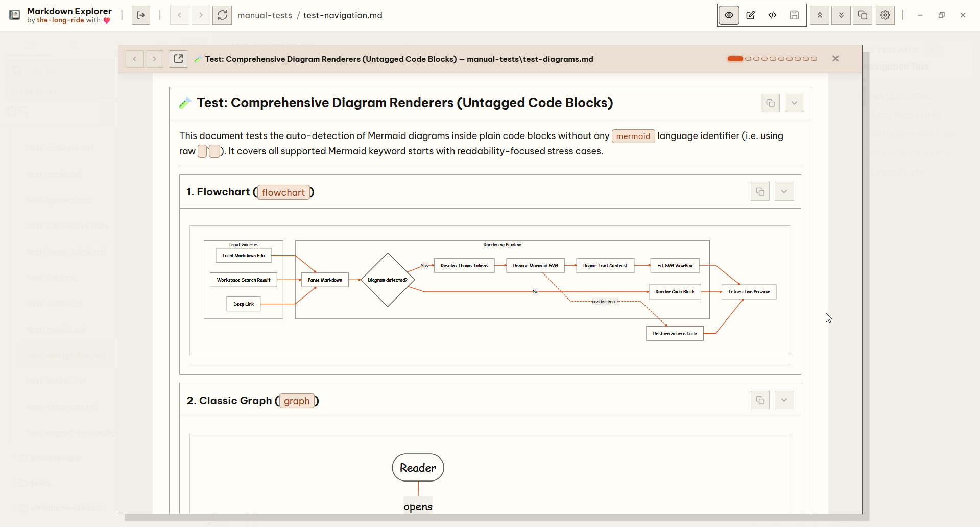The width and height of the screenshot is (980, 527).
Task: Select the last page indicator dot in popup
Action: pos(814,59)
